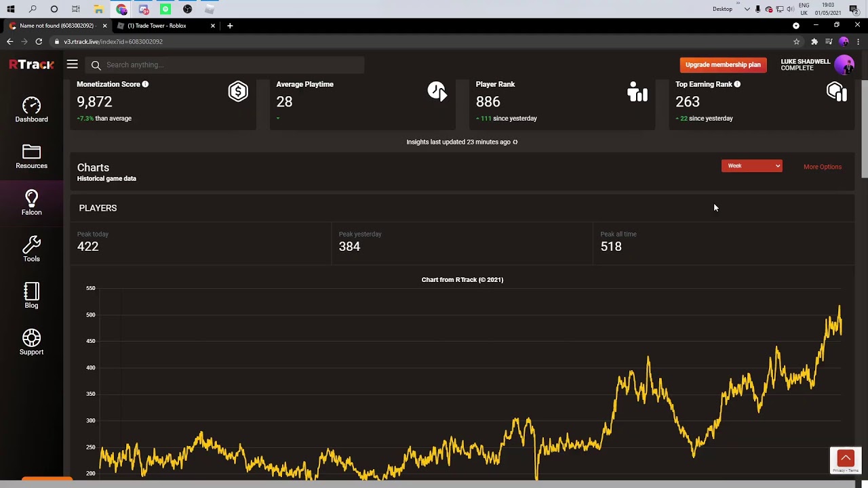Open OBS Studio from the taskbar

tap(187, 9)
